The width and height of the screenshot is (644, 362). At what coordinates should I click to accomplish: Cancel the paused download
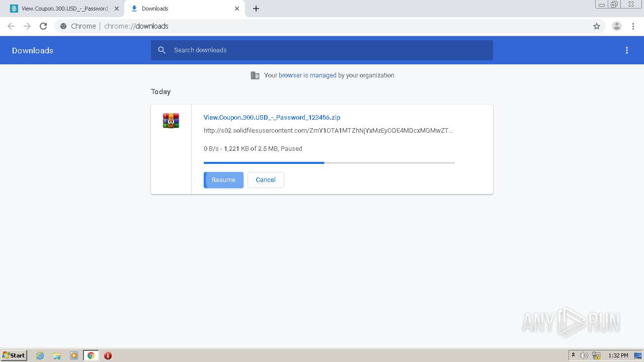coord(266,180)
